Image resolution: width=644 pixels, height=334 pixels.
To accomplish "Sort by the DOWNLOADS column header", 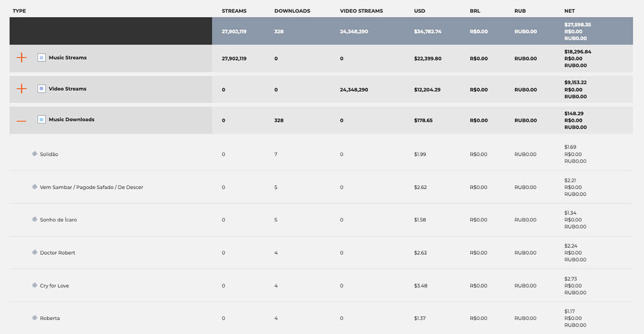I will 292,11.
